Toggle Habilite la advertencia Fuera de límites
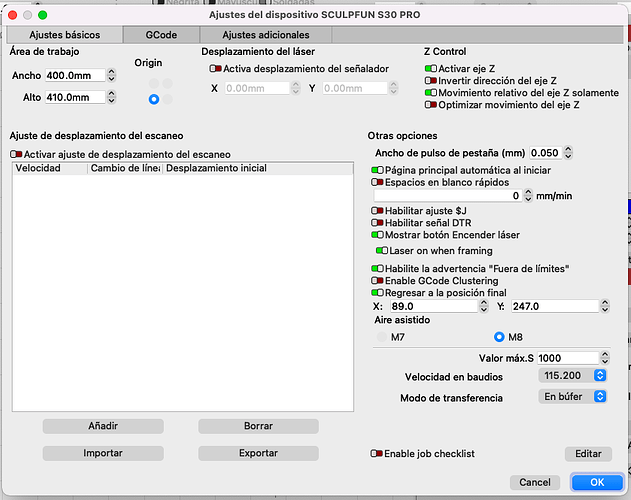Viewport: 631px width, 500px height. [x=377, y=269]
